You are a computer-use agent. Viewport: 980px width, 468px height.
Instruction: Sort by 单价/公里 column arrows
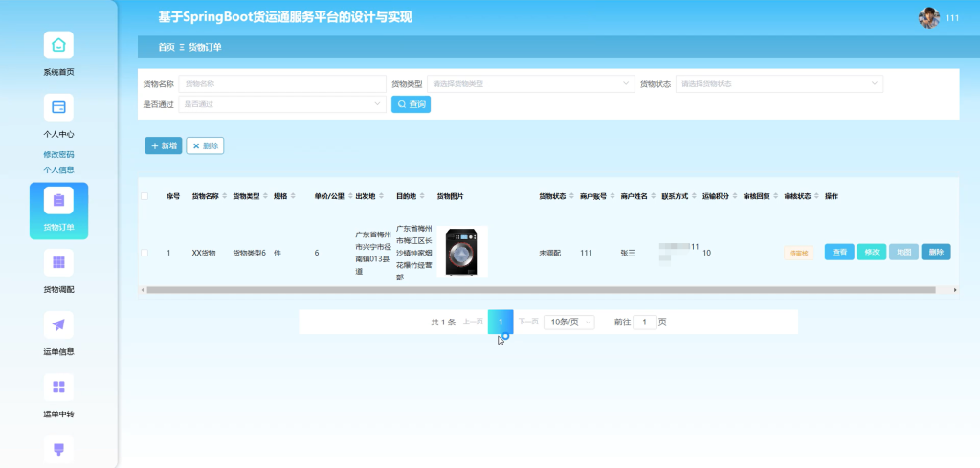[x=349, y=196]
